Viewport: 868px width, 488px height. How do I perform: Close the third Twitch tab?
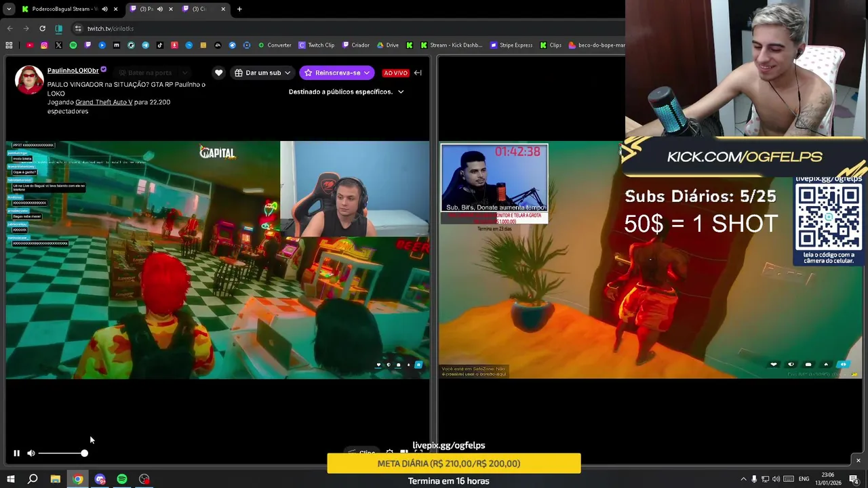pyautogui.click(x=223, y=9)
